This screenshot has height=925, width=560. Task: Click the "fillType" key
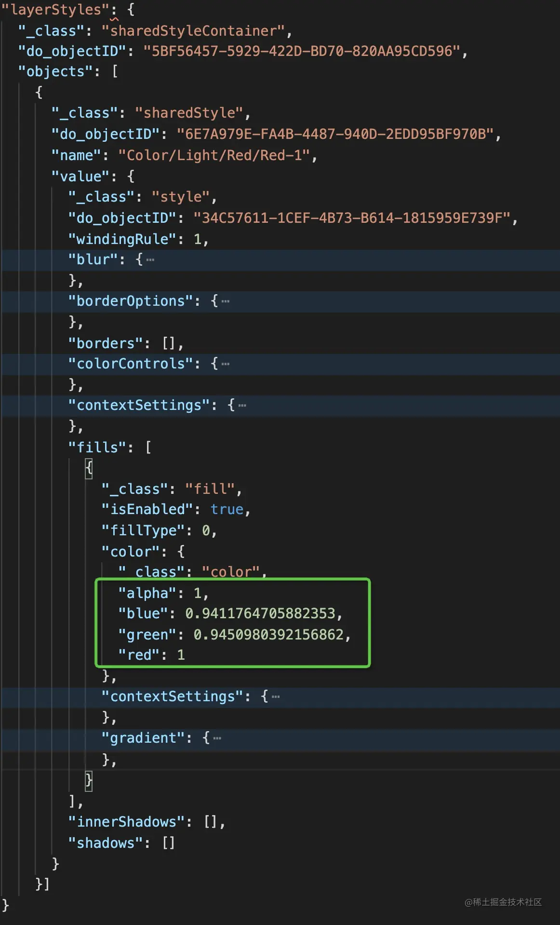[143, 531]
